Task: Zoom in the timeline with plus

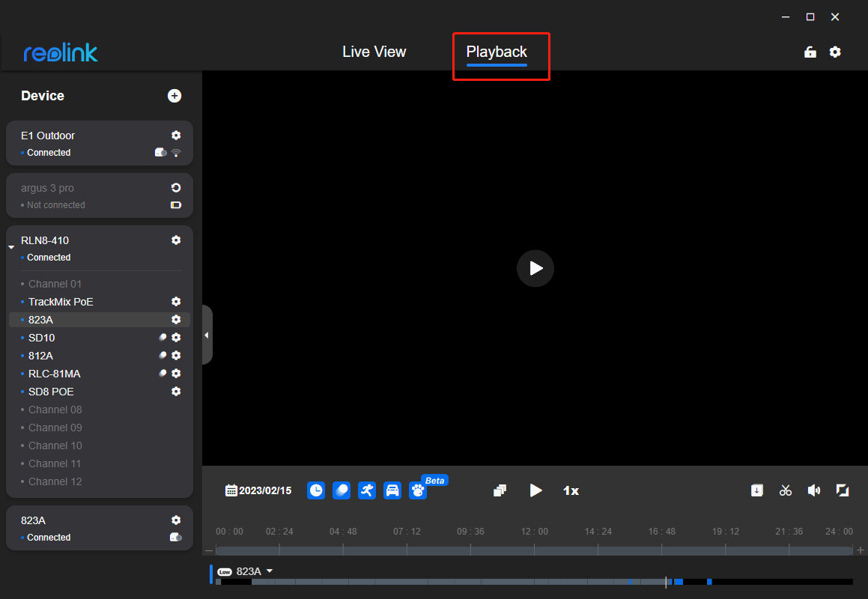Action: 861,550
